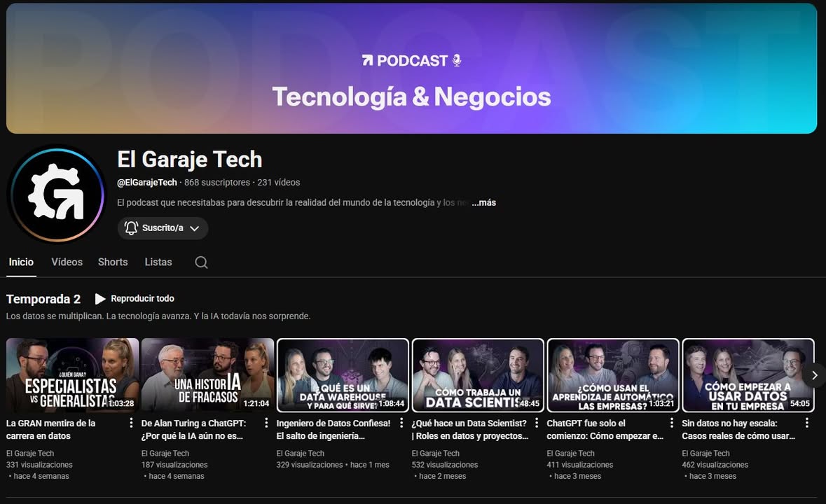Play the Especialistas vs Generalistas thumbnail
826x504 pixels.
click(x=72, y=375)
